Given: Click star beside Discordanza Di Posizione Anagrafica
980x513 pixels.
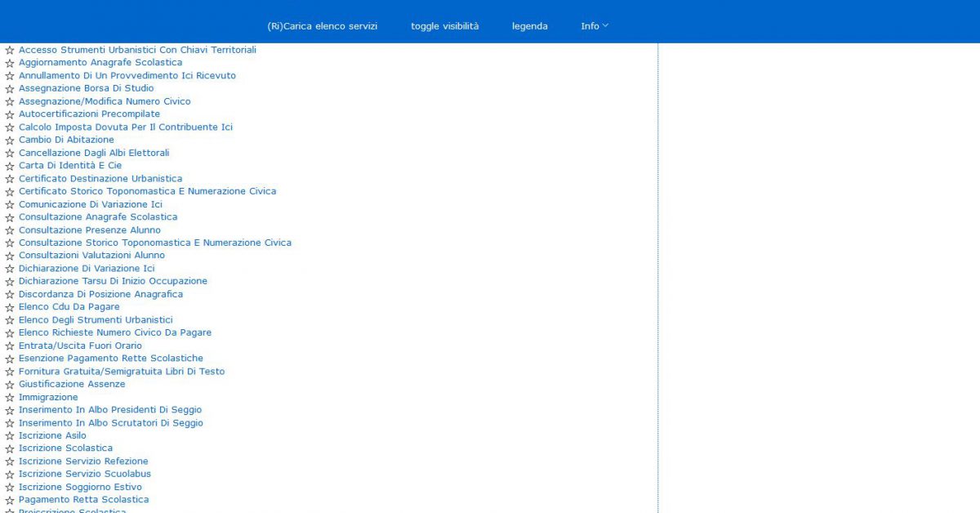Looking at the screenshot, I should [10, 294].
